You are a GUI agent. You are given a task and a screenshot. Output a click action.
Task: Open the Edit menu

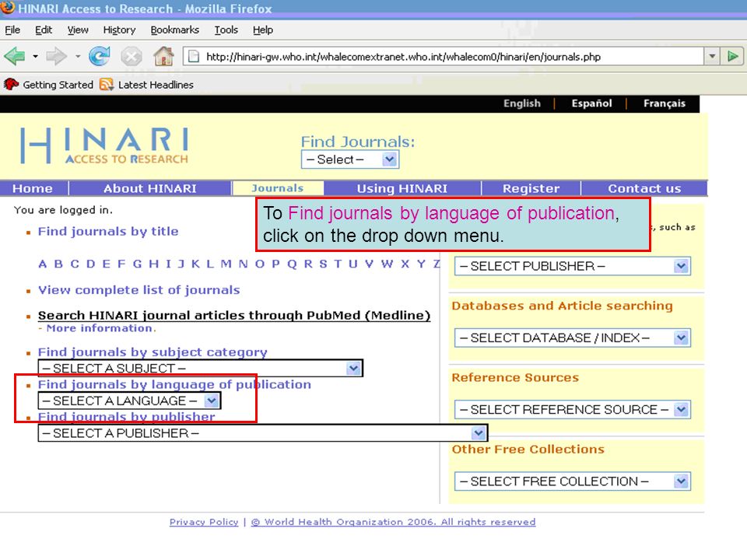[44, 30]
